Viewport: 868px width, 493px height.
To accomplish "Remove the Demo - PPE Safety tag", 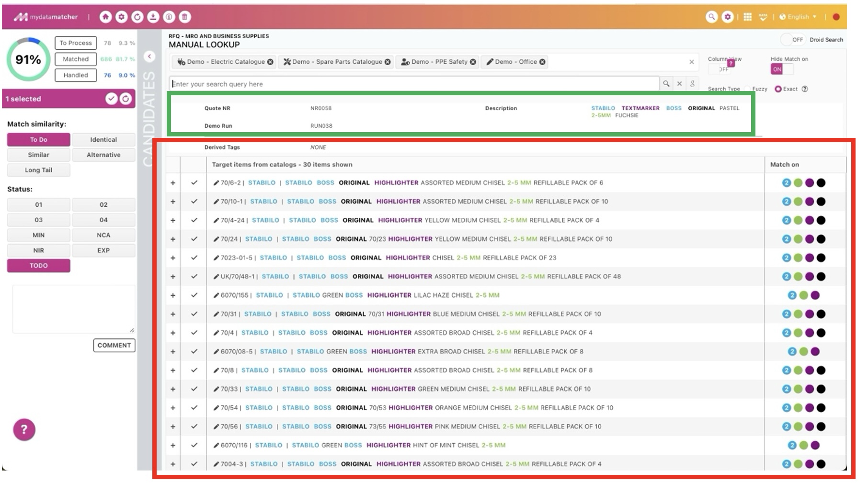I will [x=473, y=62].
